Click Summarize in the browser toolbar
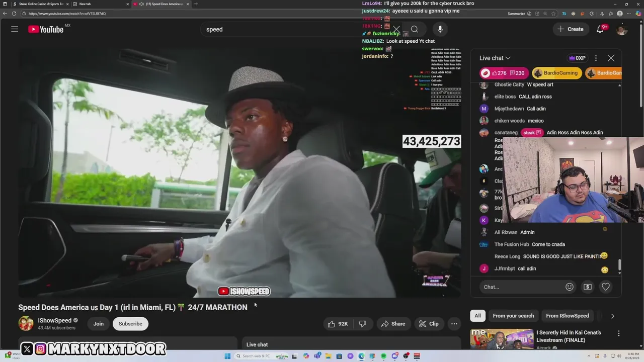The image size is (644, 362). point(517,14)
